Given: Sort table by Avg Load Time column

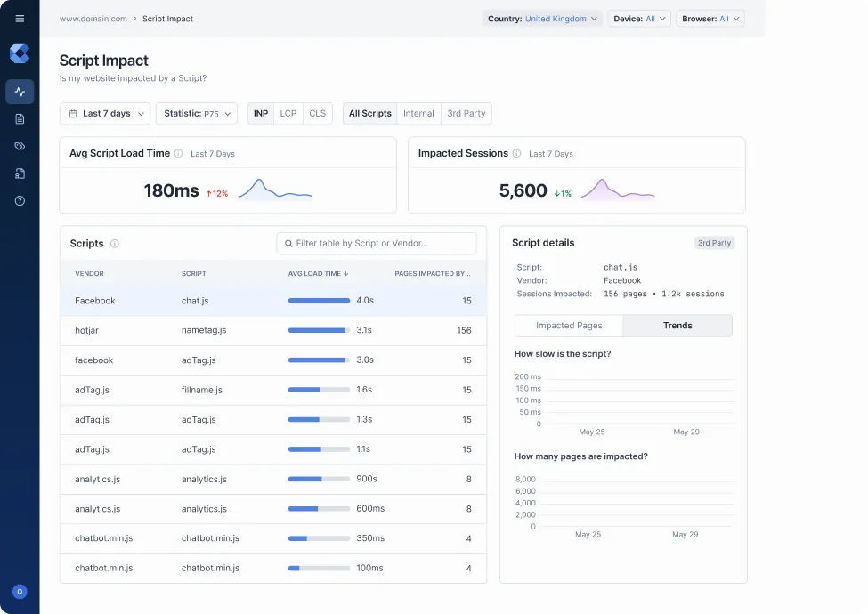Looking at the screenshot, I should point(318,274).
